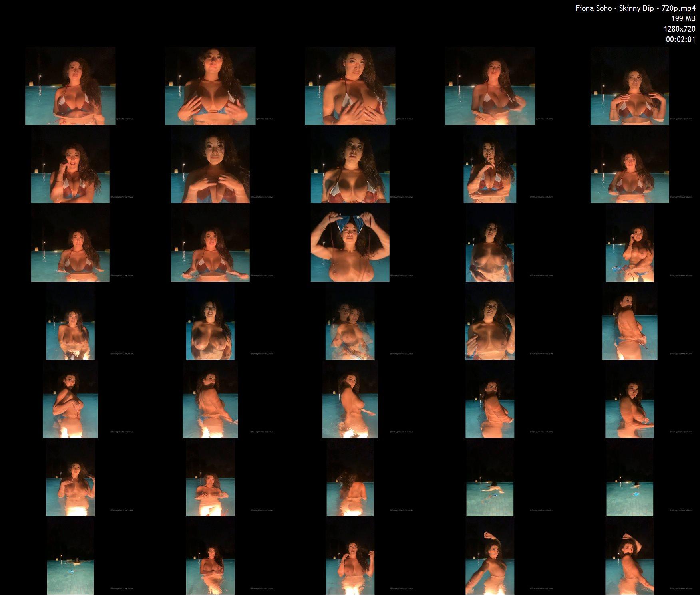The width and height of the screenshot is (700, 595).
Task: Select the first thumbnail in the third row
Action: click(x=70, y=242)
